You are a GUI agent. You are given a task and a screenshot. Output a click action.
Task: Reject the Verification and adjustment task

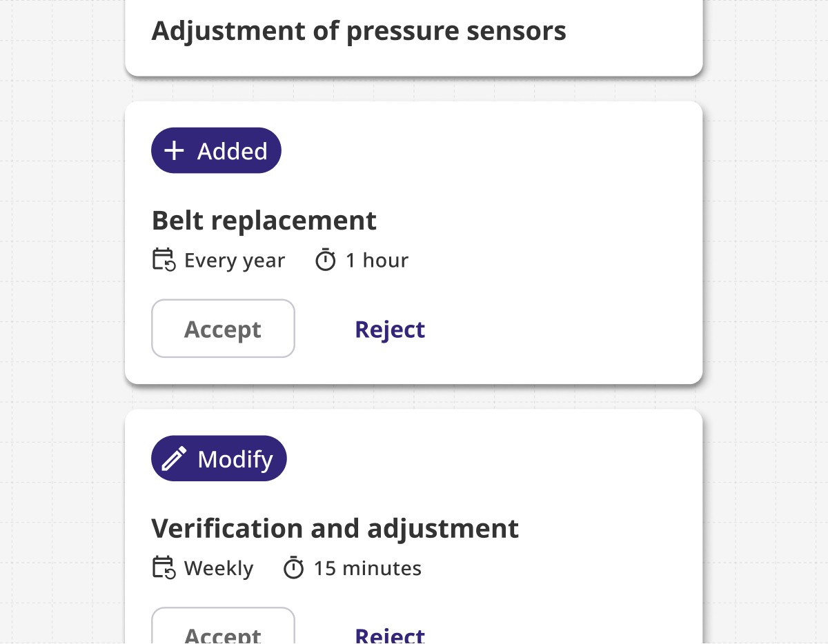390,633
